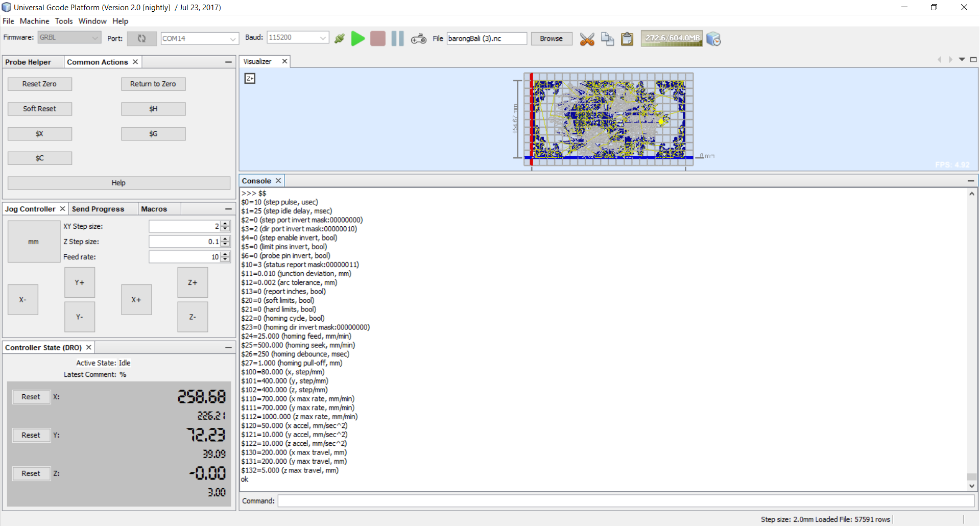Increase the jog feed rate
The image size is (980, 526).
225,254
